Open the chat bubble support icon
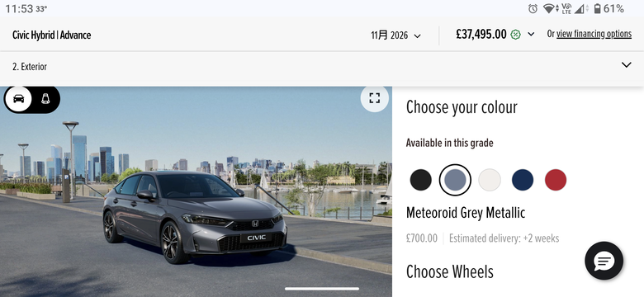Image resolution: width=644 pixels, height=297 pixels. 604,261
